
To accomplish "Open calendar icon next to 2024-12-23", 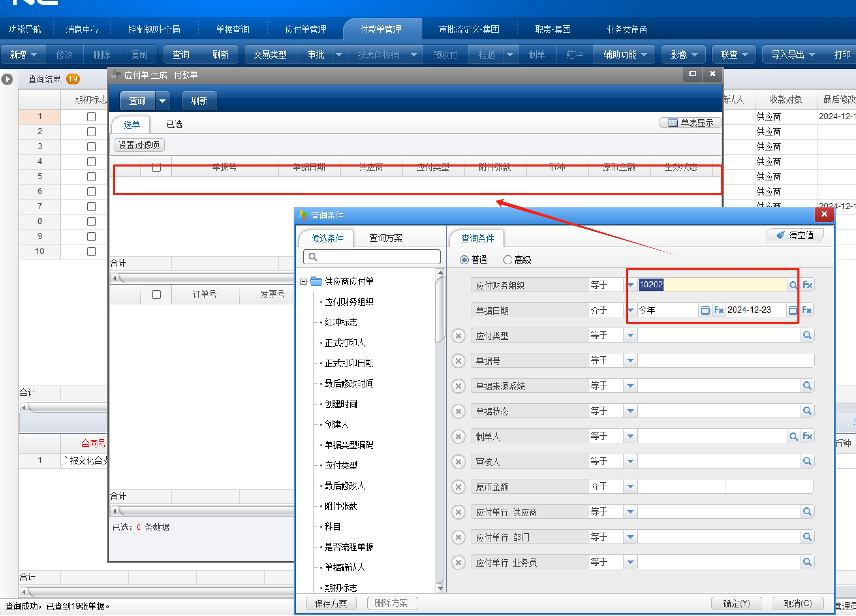I will coord(793,310).
